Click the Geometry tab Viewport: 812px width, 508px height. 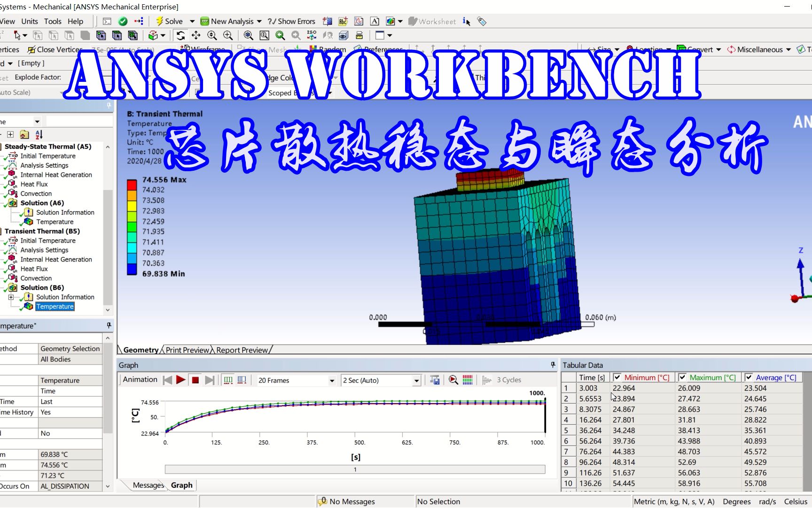pyautogui.click(x=141, y=350)
